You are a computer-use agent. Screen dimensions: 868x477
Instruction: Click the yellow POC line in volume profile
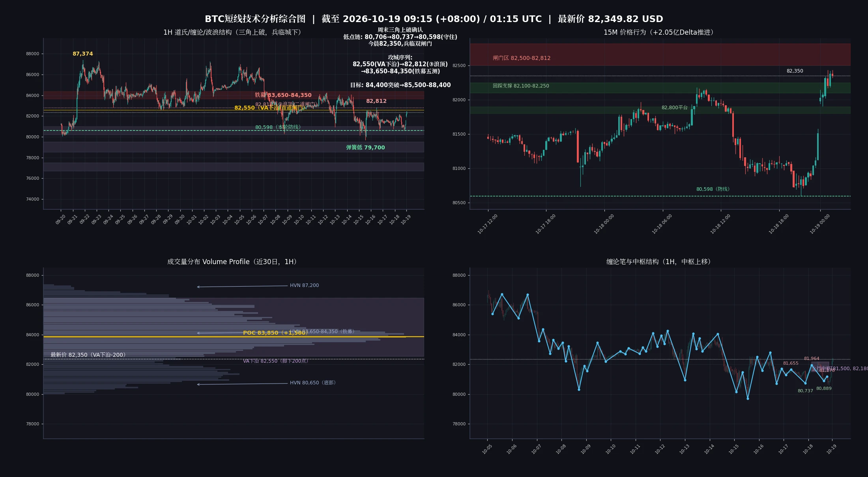pyautogui.click(x=234, y=337)
